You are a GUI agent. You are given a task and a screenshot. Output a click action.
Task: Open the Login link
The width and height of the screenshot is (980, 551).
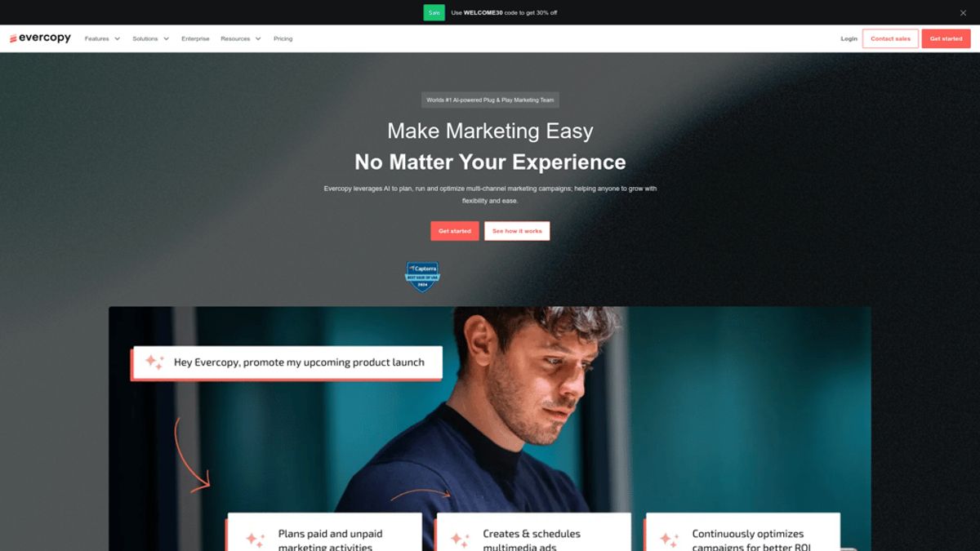pos(849,38)
